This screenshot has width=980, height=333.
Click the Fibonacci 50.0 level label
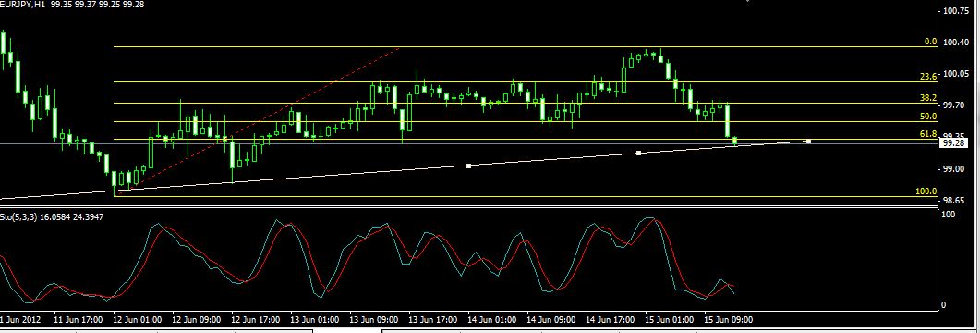[x=928, y=116]
